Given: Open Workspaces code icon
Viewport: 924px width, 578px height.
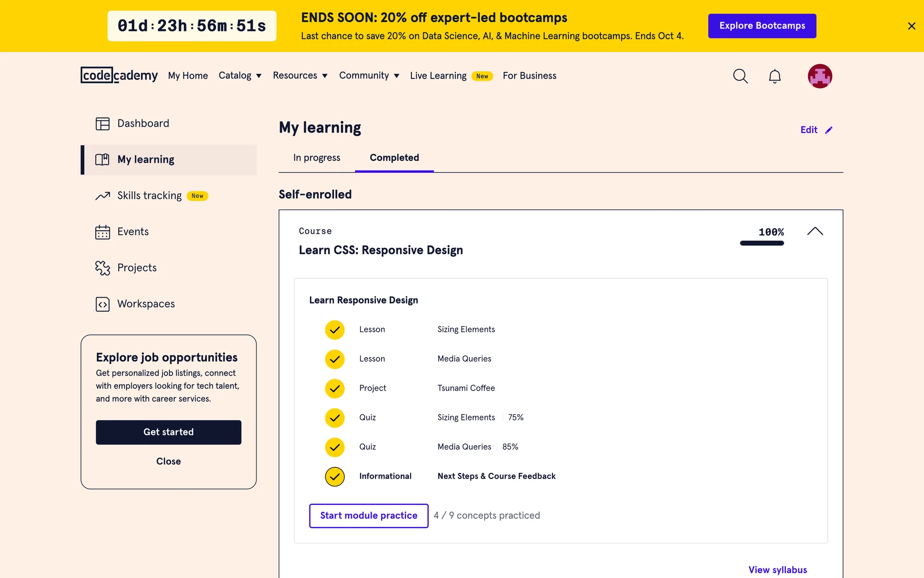Looking at the screenshot, I should click(103, 304).
